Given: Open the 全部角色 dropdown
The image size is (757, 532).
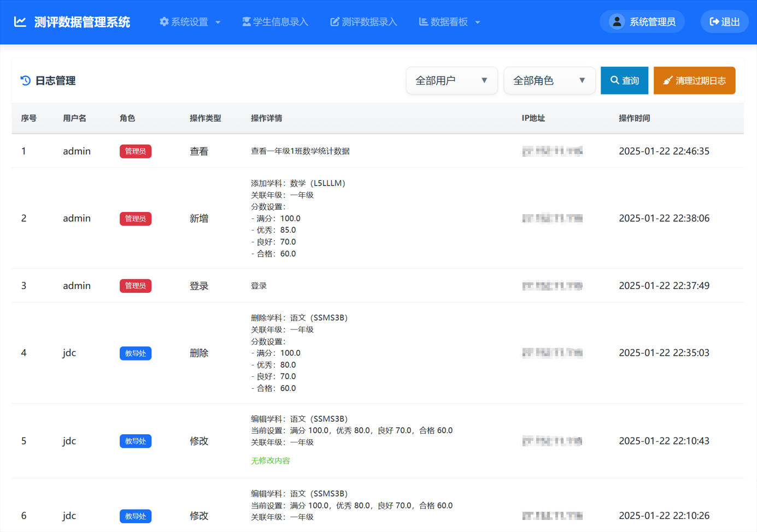Looking at the screenshot, I should pyautogui.click(x=549, y=80).
